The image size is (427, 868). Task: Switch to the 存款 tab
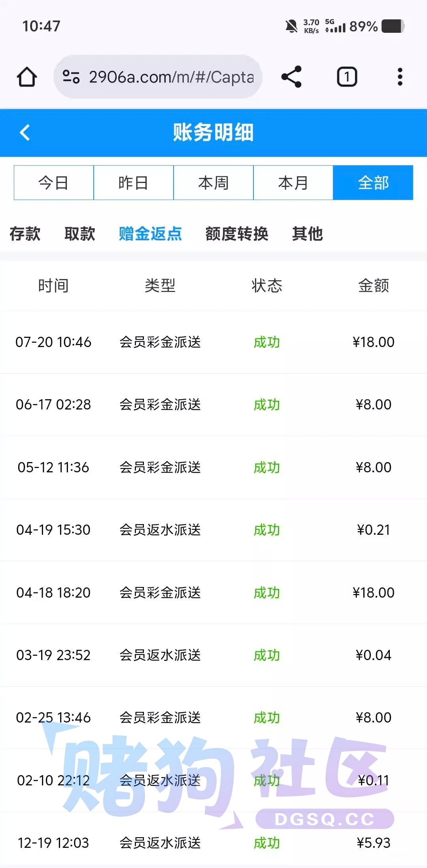click(x=25, y=234)
